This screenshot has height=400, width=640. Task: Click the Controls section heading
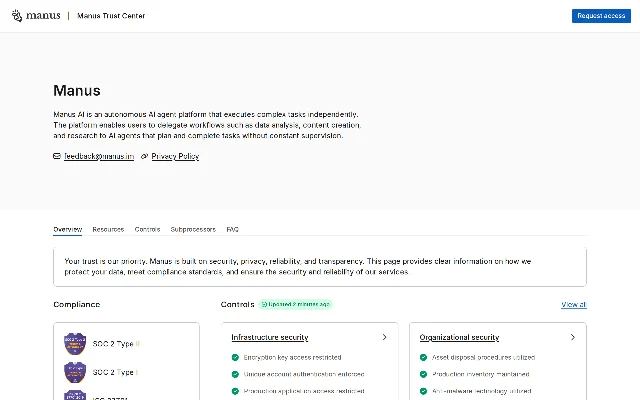pyautogui.click(x=238, y=304)
